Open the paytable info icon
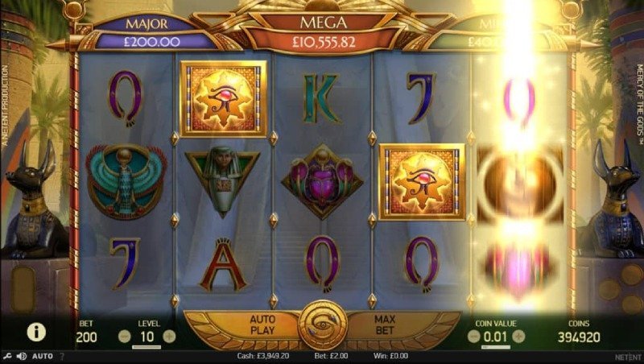The image size is (644, 364). coord(36,332)
